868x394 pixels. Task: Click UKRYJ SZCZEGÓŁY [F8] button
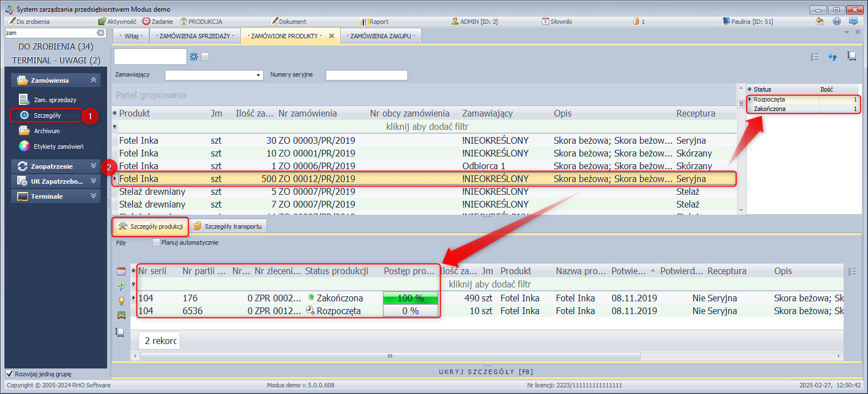click(x=486, y=371)
